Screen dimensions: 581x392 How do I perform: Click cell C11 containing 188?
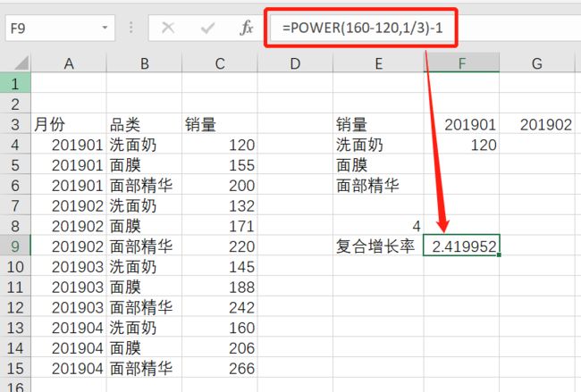click(220, 287)
